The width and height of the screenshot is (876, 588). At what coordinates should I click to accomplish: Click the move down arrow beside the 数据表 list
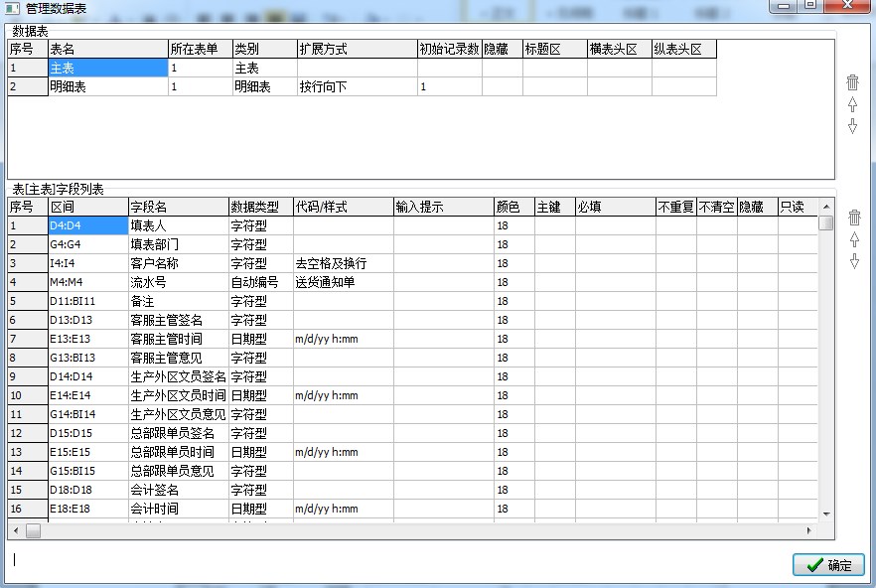coord(852,126)
